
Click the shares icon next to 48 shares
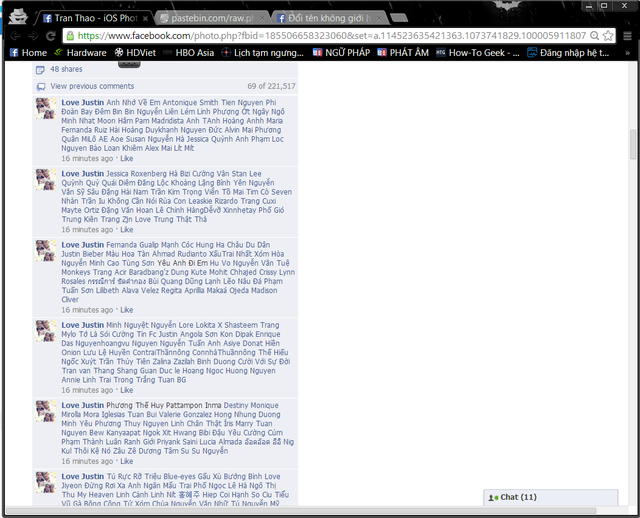click(x=40, y=70)
